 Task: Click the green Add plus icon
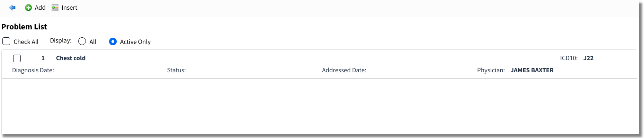click(28, 8)
